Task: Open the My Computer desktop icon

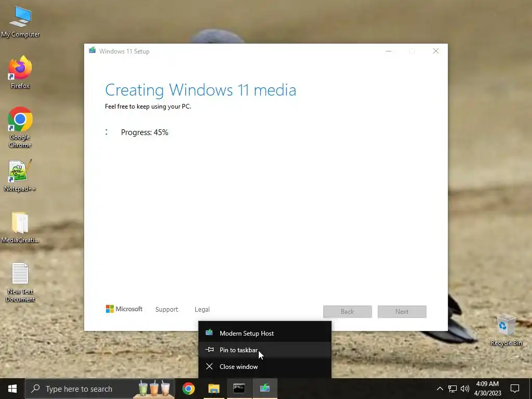Action: point(20,22)
